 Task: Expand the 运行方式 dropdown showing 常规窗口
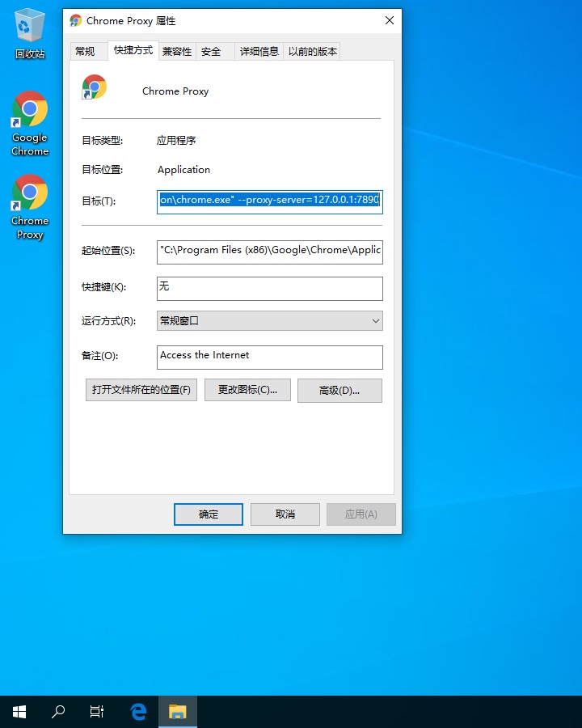coord(270,321)
